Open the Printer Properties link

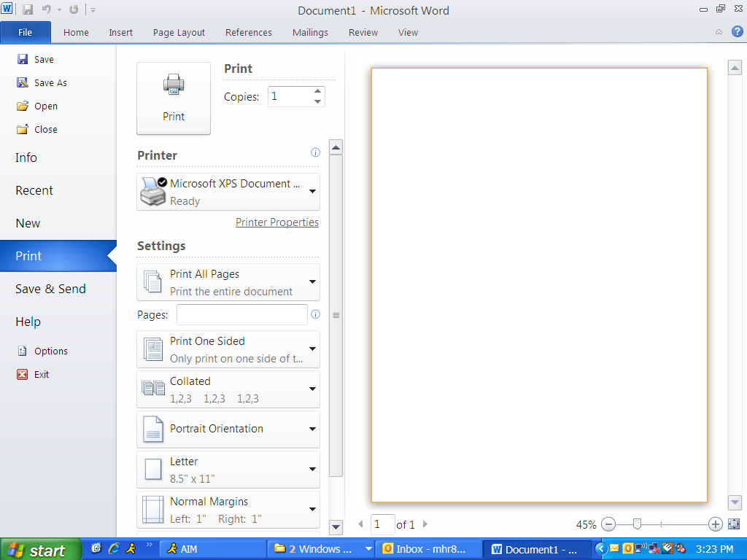click(x=277, y=222)
